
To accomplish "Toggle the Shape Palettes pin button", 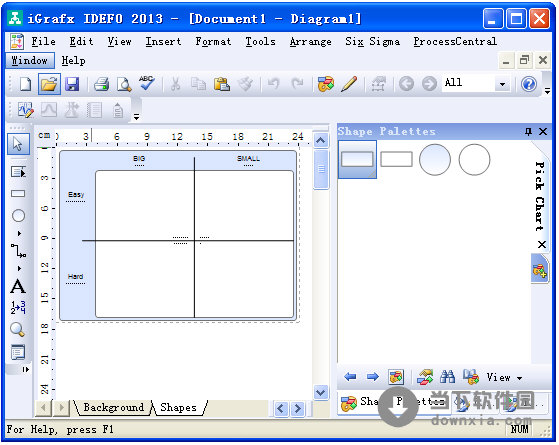I will point(528,132).
